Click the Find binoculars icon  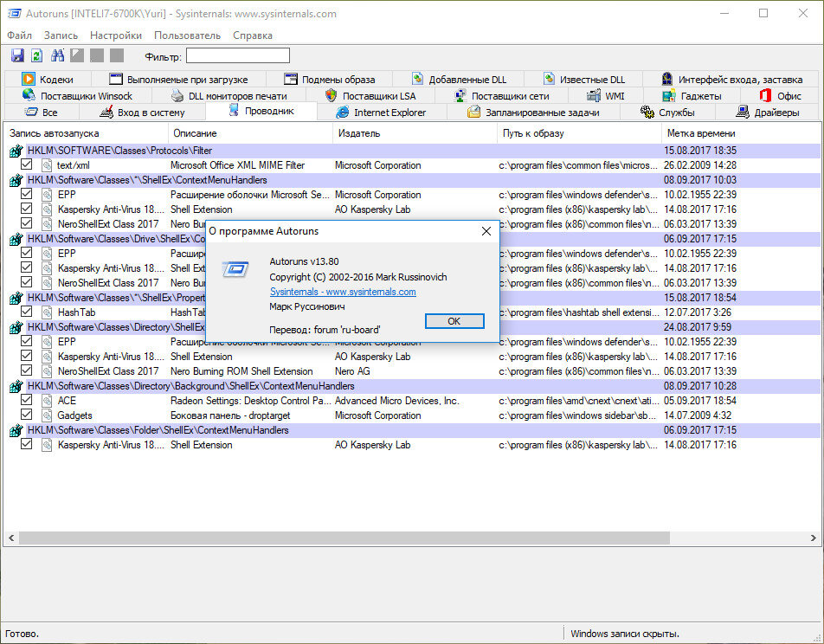pos(57,55)
